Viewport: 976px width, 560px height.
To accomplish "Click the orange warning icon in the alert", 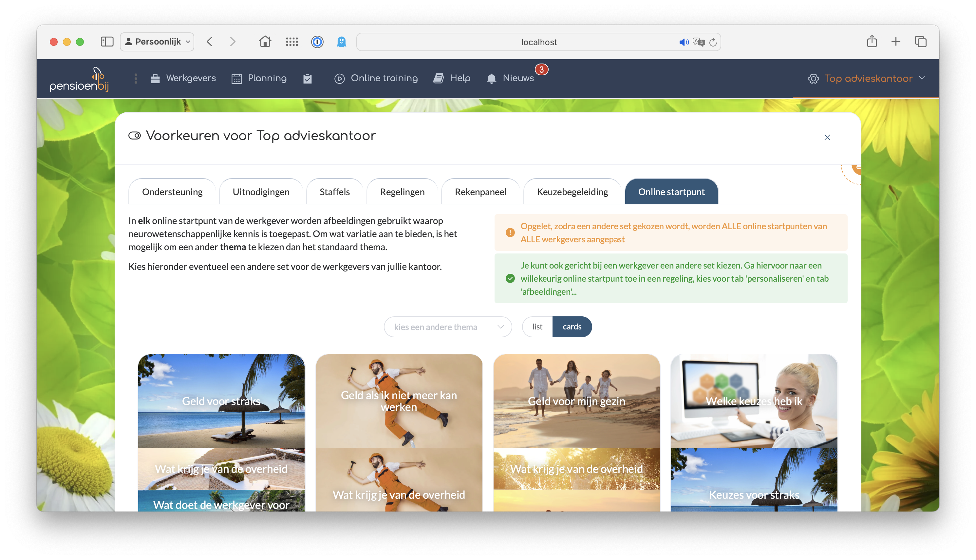I will [510, 233].
